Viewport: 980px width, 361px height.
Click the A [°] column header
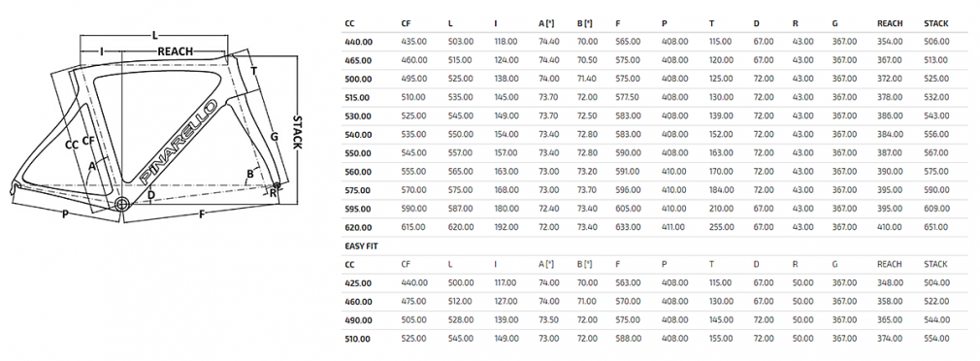click(546, 23)
